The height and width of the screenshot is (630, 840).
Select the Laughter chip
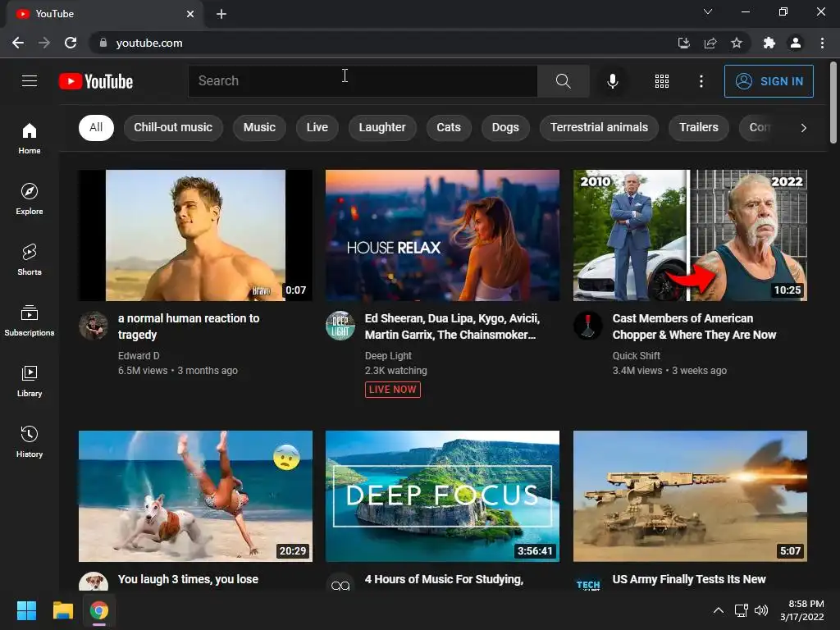tap(382, 127)
